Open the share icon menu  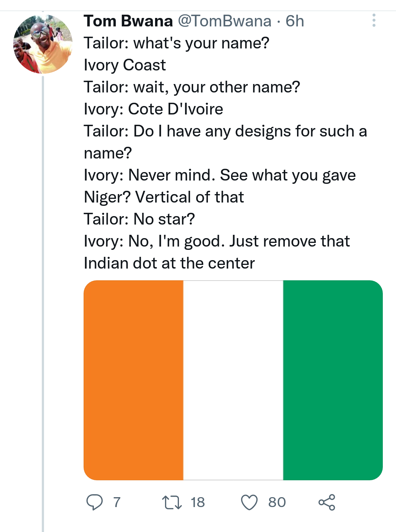[x=327, y=502]
